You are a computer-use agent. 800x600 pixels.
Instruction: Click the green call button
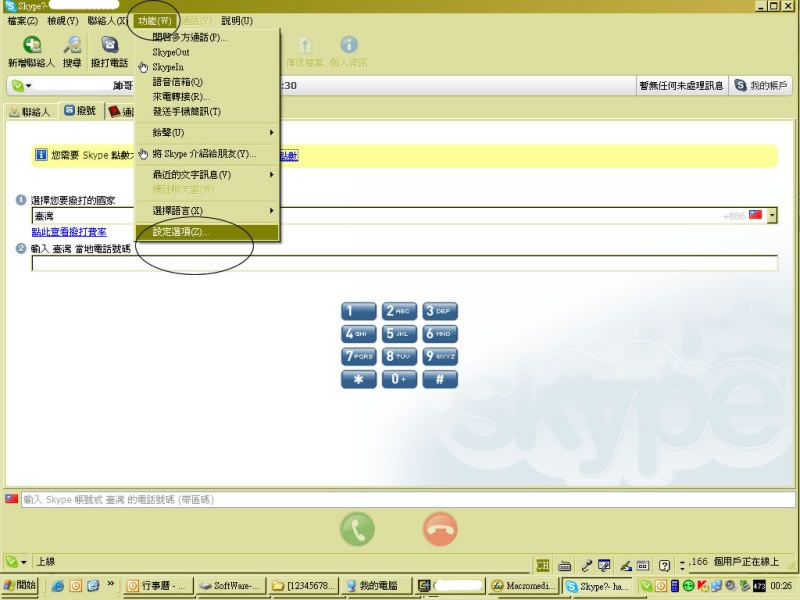(358, 529)
